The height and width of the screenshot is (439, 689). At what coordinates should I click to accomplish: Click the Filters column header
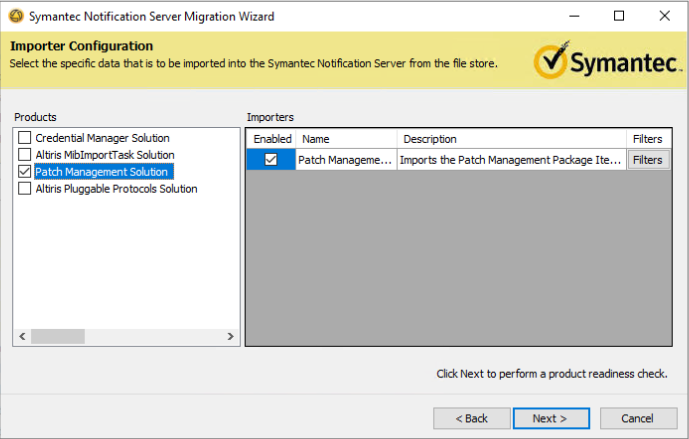[x=648, y=139]
